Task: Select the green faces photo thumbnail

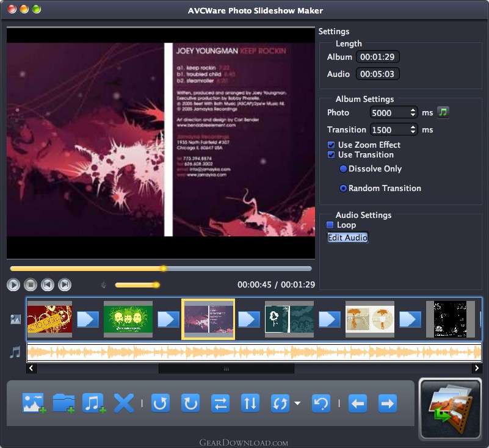Action: pyautogui.click(x=128, y=319)
